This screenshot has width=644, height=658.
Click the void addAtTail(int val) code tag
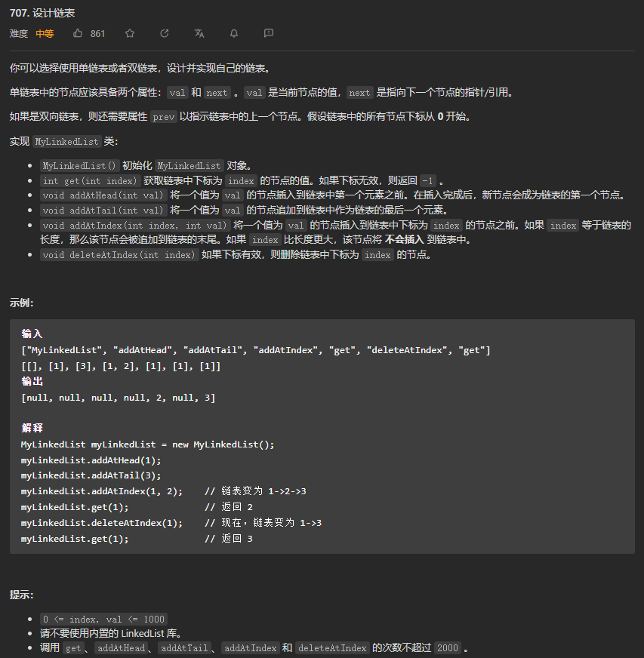tap(103, 211)
